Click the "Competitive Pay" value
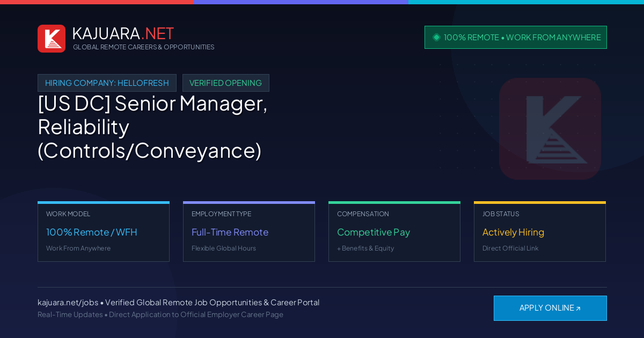644x338 pixels. [x=374, y=232]
